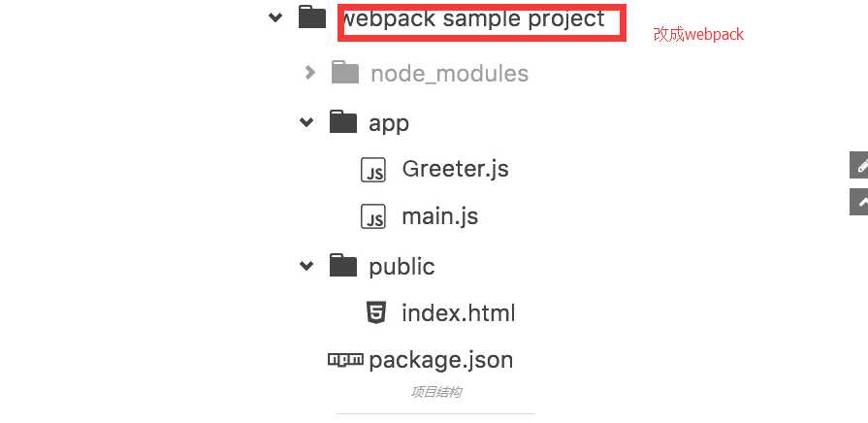Image resolution: width=868 pixels, height=423 pixels.
Task: Click the red 改成webpack annotation text
Action: click(x=698, y=34)
